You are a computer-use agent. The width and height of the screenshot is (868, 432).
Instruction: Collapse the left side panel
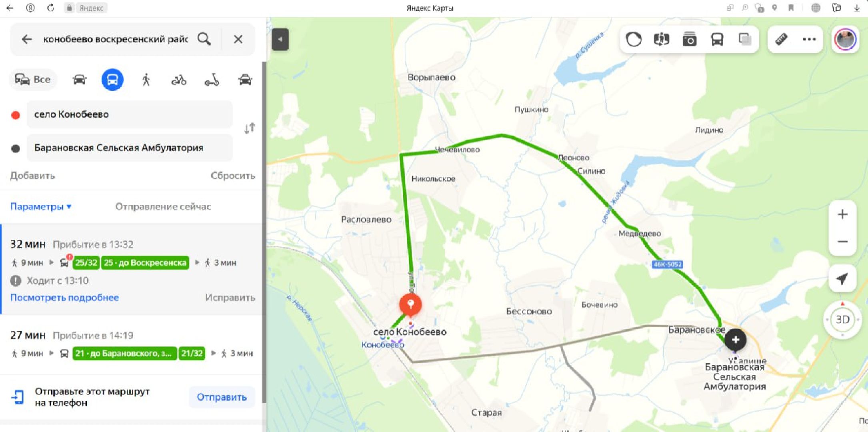[x=280, y=39]
